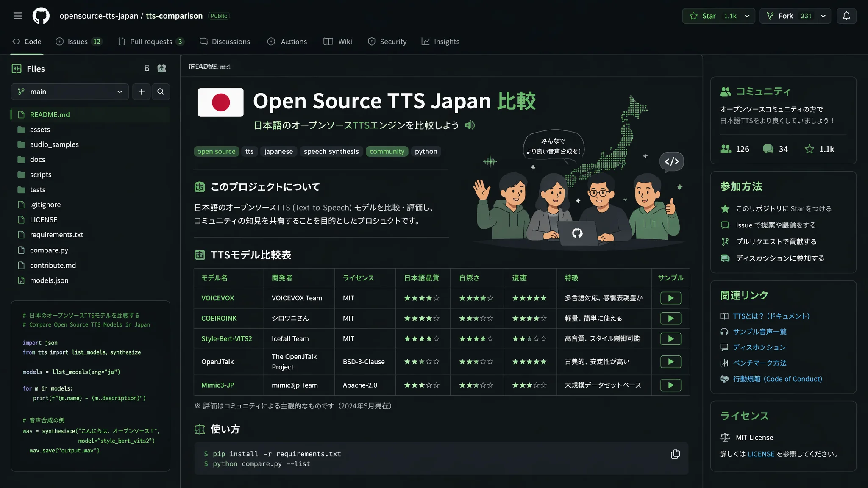Open the LICENSE link in license section
Viewport: 868px width, 488px height.
tap(761, 454)
